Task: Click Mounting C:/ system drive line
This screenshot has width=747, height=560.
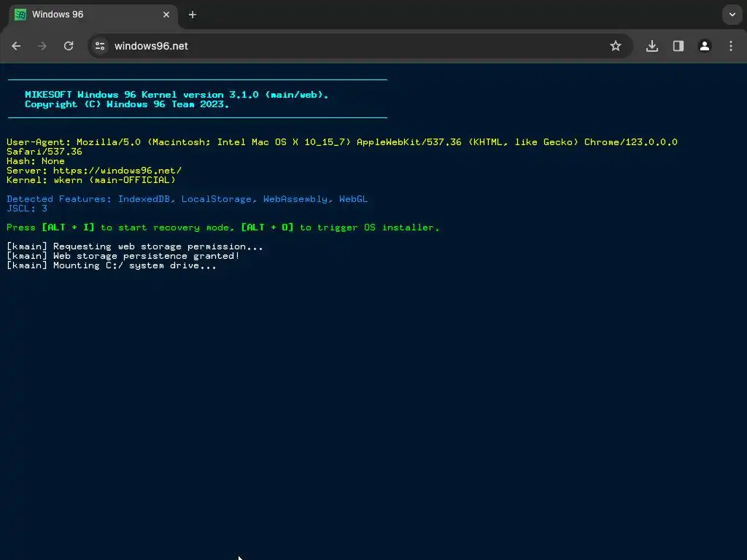Action: coord(112,265)
